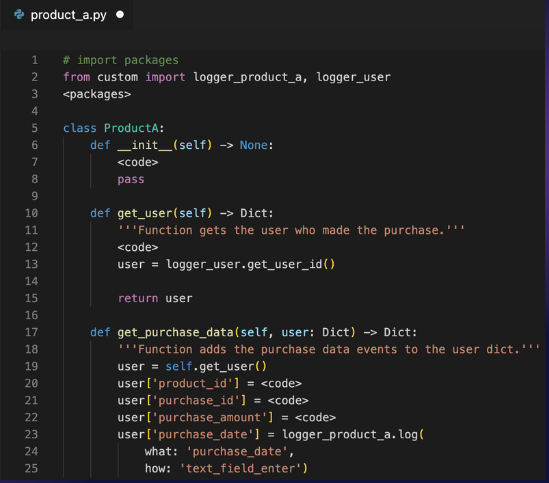
Task: Click the docstring 'Function gets the user who made the purchase.'
Action: [x=291, y=230]
